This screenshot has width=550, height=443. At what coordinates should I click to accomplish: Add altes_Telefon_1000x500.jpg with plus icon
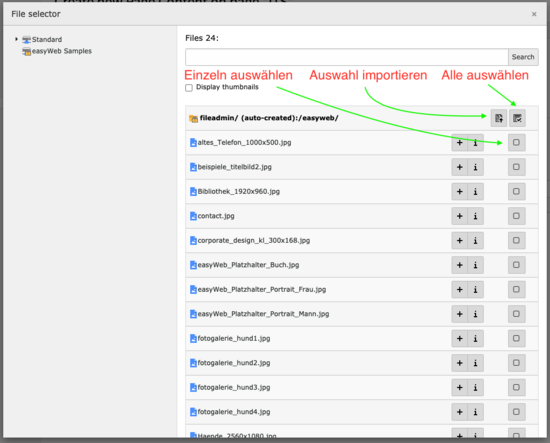point(459,142)
